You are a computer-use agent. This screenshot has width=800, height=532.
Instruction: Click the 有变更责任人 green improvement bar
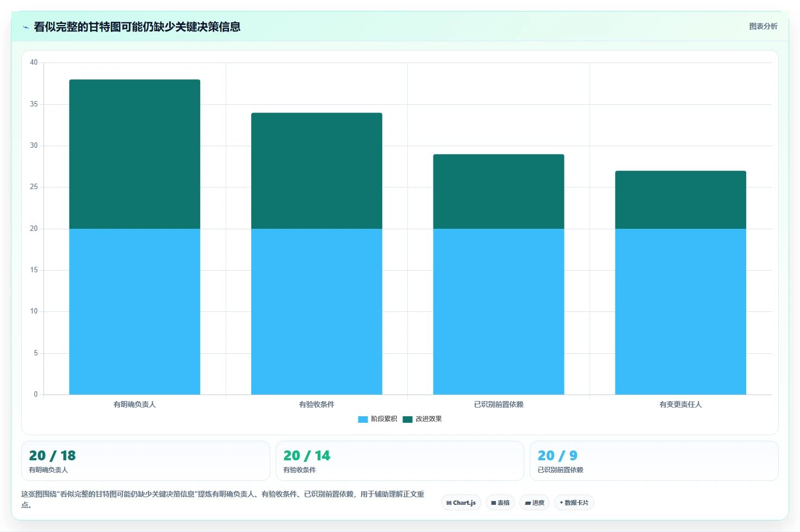click(x=680, y=200)
